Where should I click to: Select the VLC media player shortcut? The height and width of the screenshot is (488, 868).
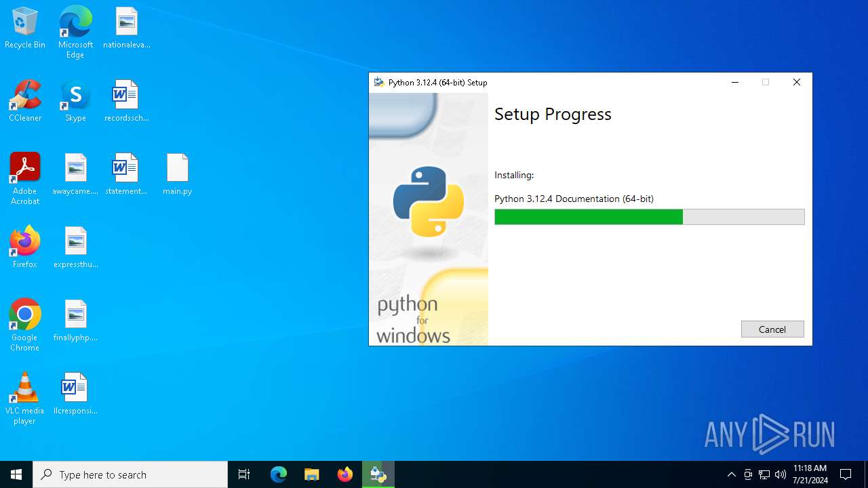[25, 399]
